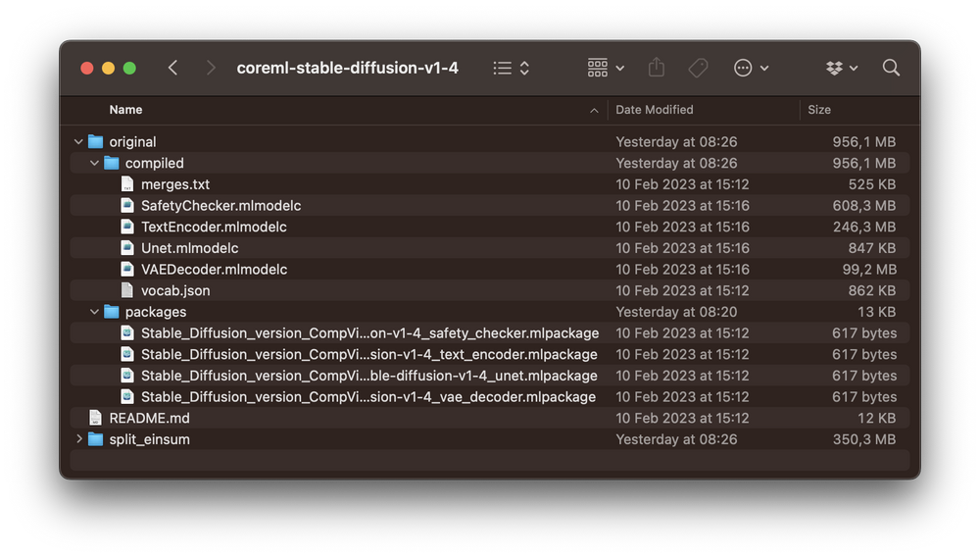Click the vocab.json document icon
Viewport: 980px width, 558px height.
tap(127, 290)
